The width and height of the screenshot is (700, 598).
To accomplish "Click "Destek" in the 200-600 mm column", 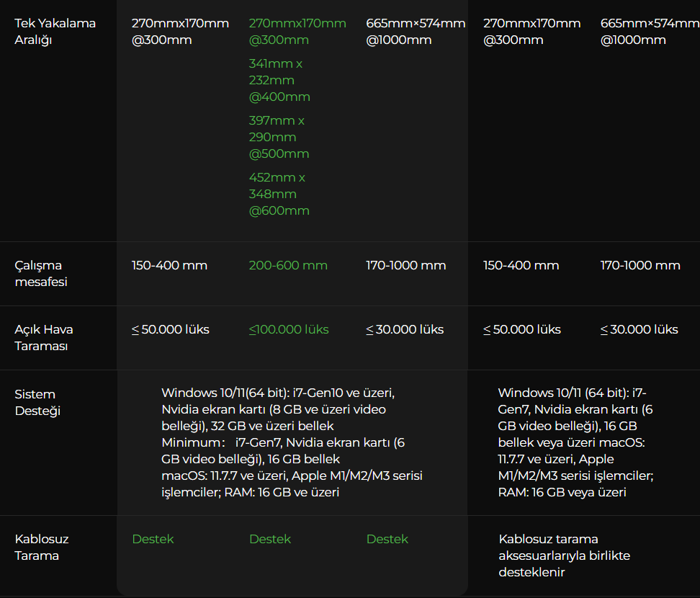I will coord(270,539).
